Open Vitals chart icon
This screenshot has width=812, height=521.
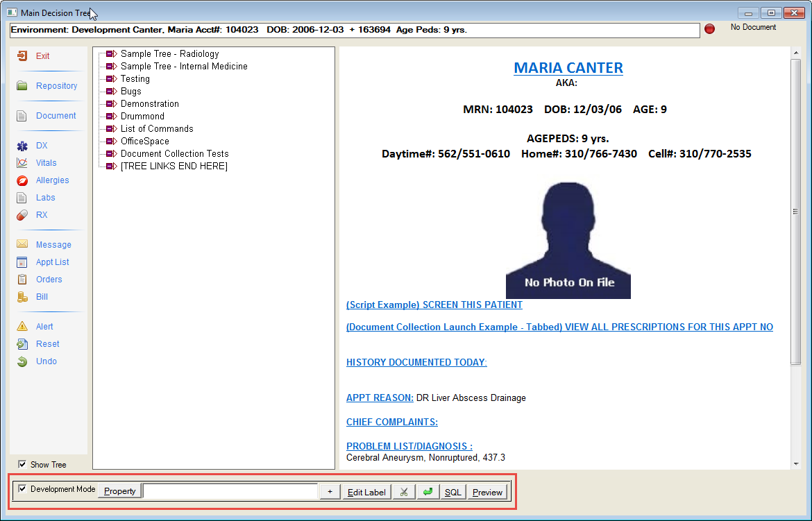coord(22,163)
